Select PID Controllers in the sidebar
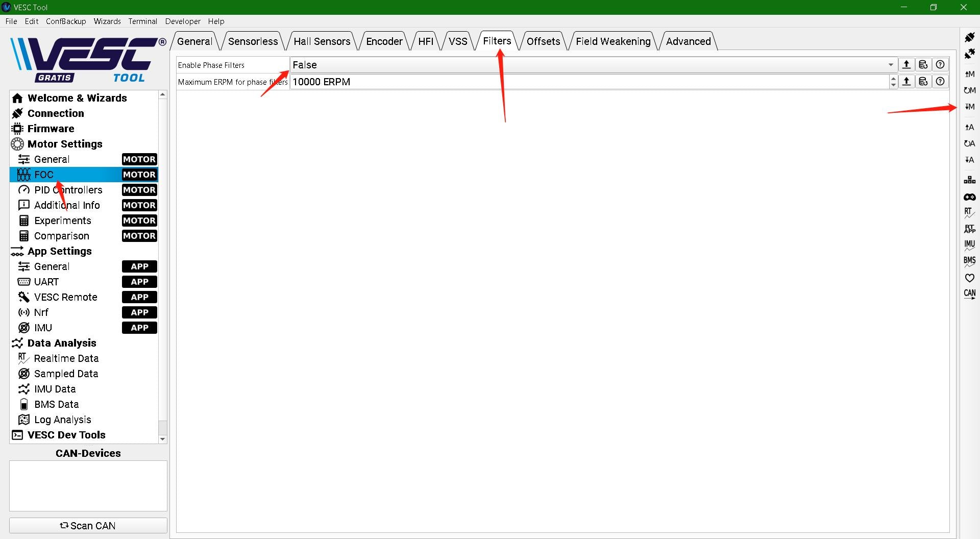This screenshot has height=539, width=980. [x=68, y=190]
